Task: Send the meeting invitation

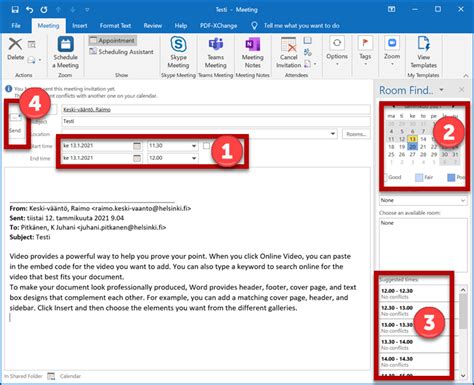Action: click(x=15, y=123)
